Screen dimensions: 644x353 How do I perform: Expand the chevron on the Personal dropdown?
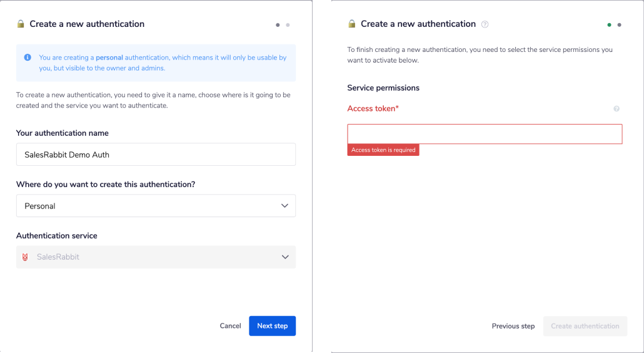click(285, 206)
